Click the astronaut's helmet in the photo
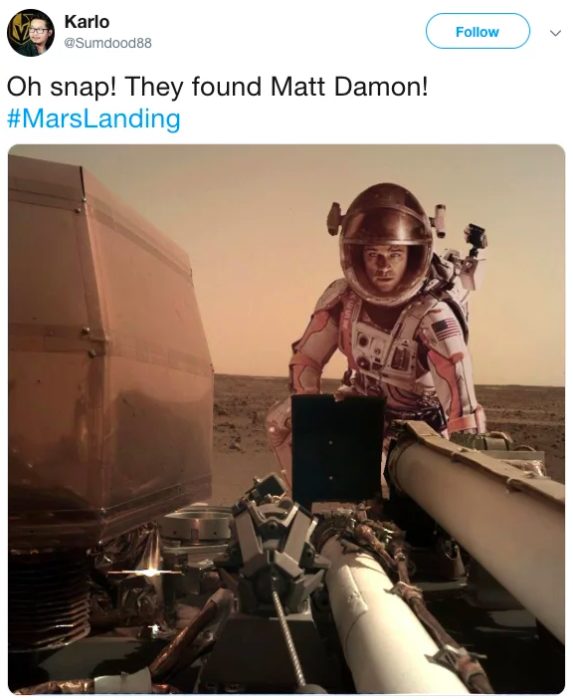 [386, 243]
